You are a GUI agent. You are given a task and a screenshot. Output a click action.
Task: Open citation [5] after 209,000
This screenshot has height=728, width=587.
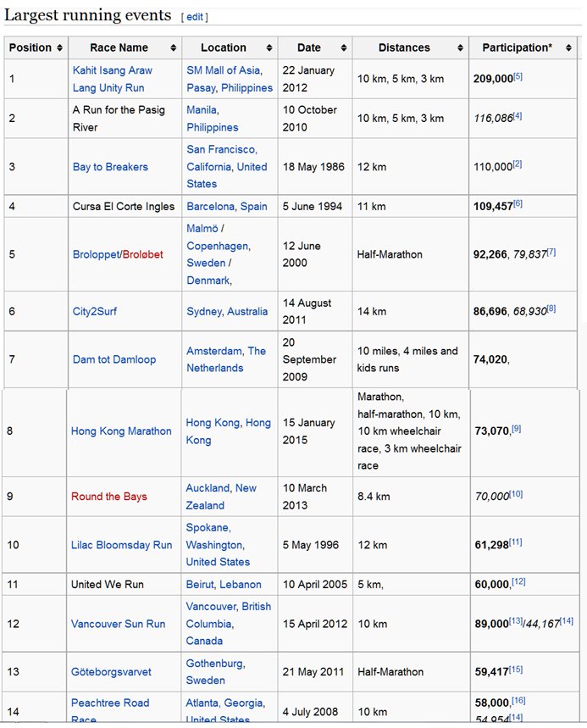coord(518,76)
